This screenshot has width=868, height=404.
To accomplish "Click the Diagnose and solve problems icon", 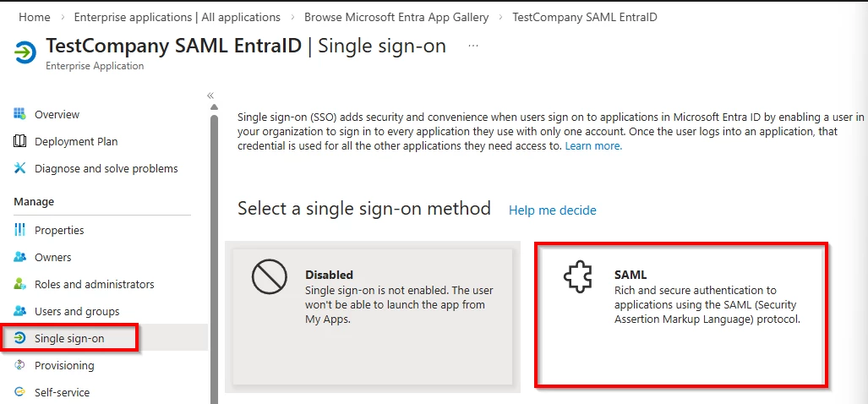I will tap(20, 168).
